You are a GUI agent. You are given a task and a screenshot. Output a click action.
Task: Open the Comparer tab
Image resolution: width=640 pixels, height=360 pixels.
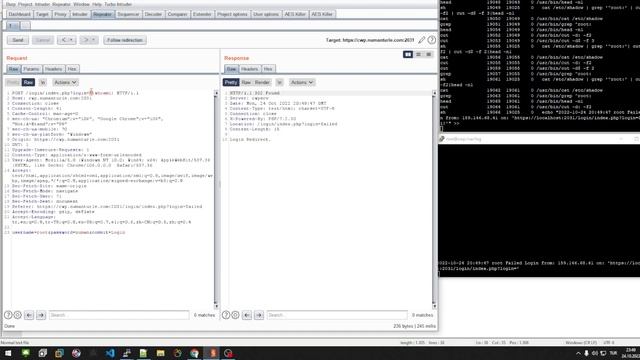coord(178,14)
